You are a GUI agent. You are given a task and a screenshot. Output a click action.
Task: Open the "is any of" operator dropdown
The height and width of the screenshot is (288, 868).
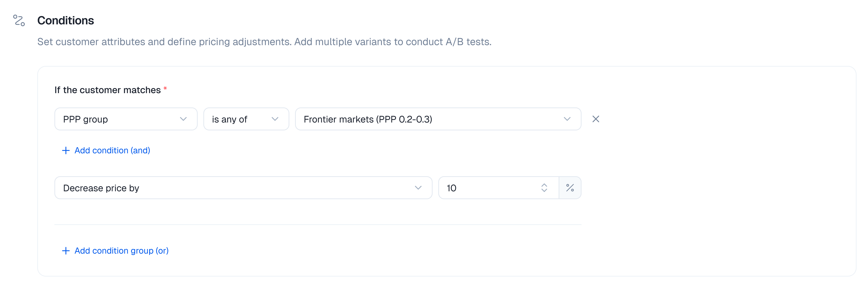[x=246, y=119]
